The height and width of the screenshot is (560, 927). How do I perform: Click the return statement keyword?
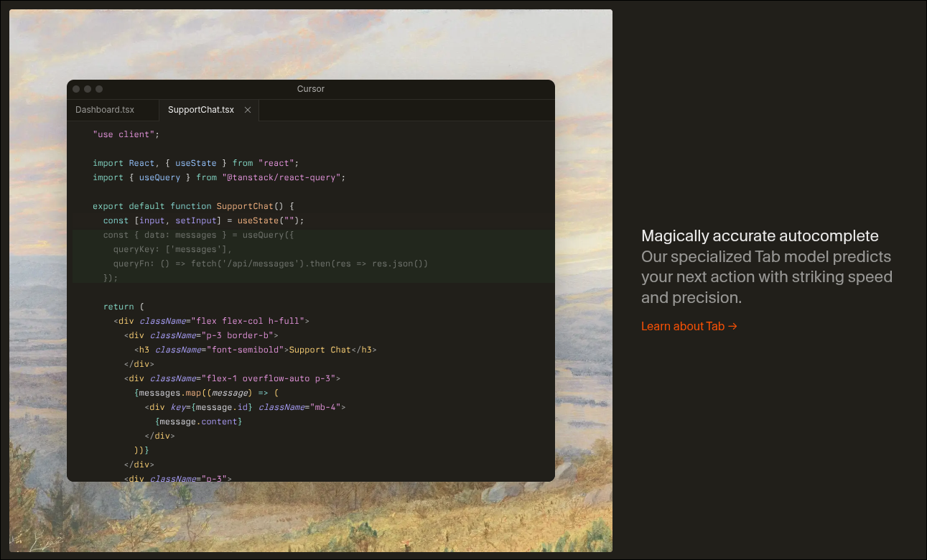tap(118, 307)
